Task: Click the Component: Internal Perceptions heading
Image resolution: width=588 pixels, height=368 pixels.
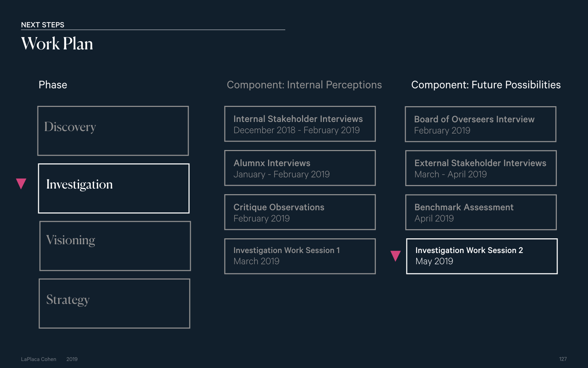Action: [x=304, y=85]
